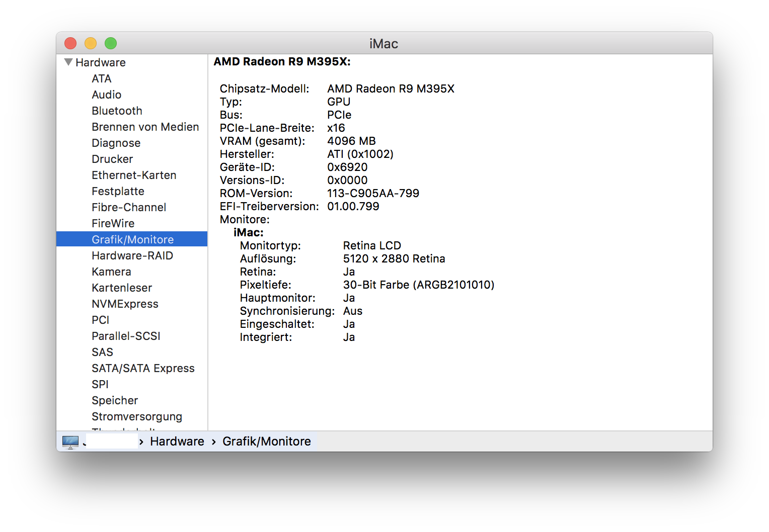
Task: Click the x16 lane width value
Action: [336, 128]
